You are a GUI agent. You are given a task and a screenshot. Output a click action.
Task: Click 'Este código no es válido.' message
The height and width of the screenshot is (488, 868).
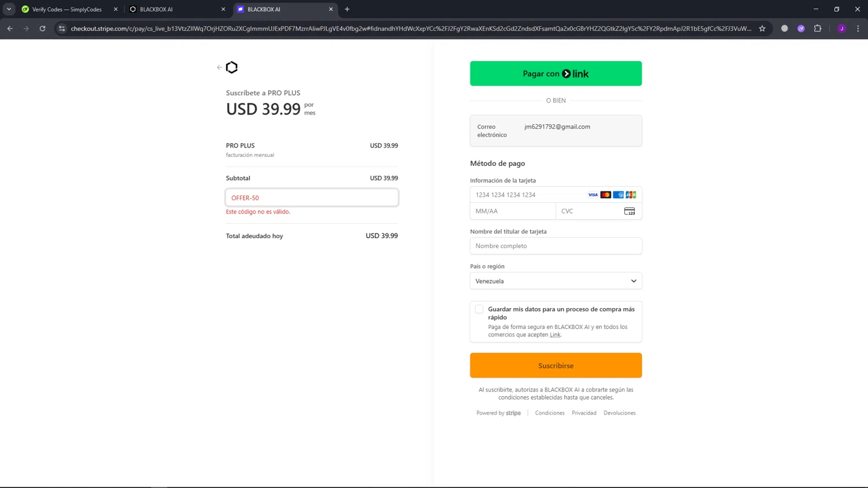click(x=258, y=212)
